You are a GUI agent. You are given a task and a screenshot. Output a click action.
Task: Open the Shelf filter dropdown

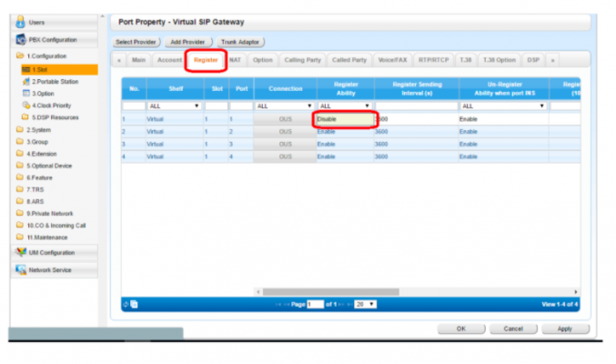click(174, 106)
